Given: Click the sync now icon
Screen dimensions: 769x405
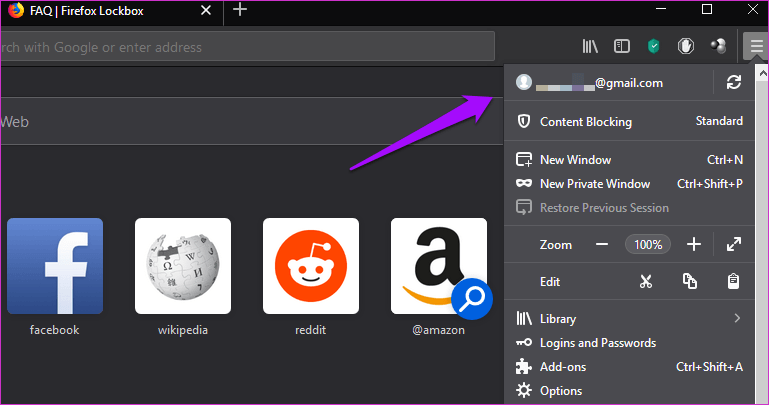Looking at the screenshot, I should 734,82.
